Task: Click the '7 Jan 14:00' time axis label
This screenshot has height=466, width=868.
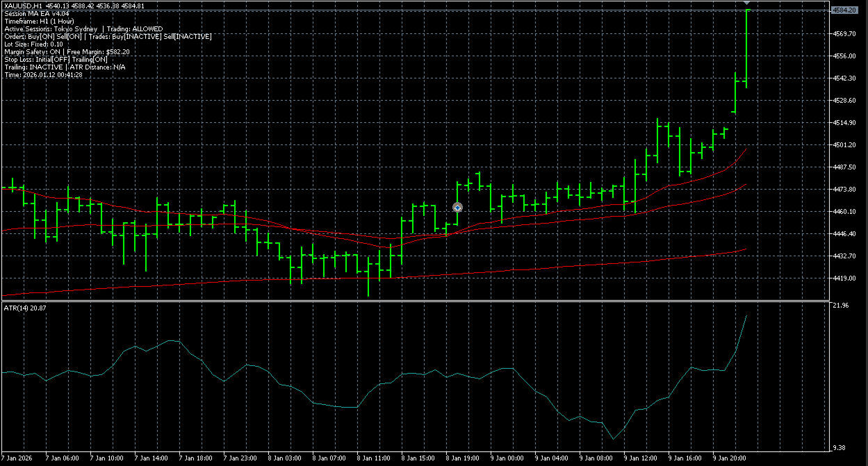Action: point(152,458)
